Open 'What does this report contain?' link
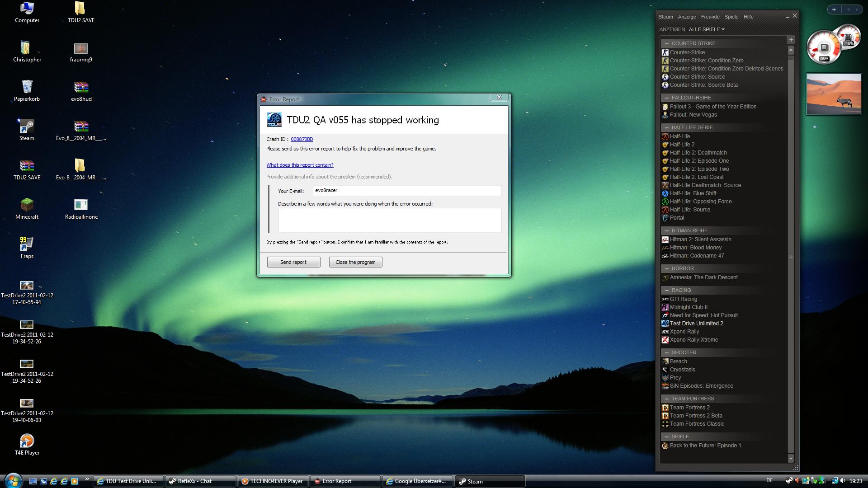The height and width of the screenshot is (488, 868). [300, 165]
